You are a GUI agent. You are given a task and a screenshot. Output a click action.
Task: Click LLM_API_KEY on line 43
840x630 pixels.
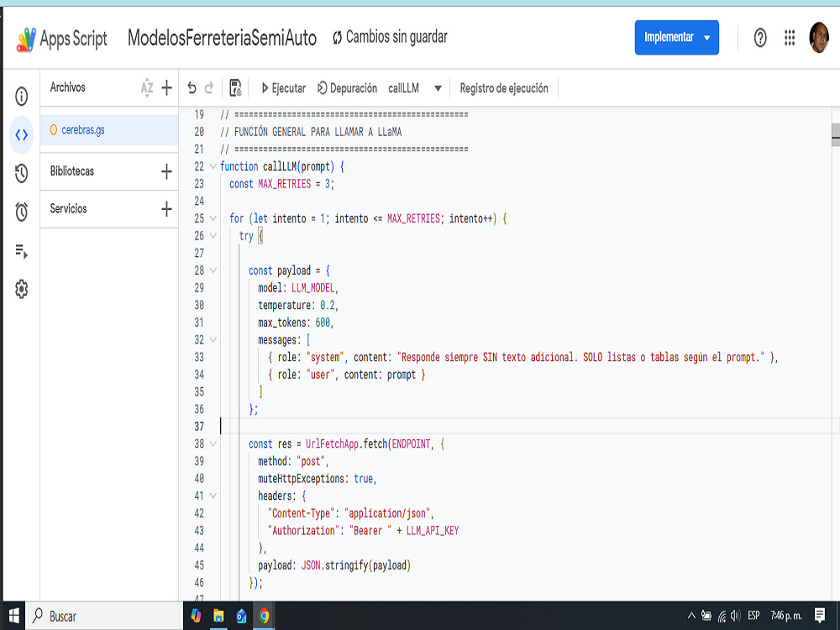433,530
